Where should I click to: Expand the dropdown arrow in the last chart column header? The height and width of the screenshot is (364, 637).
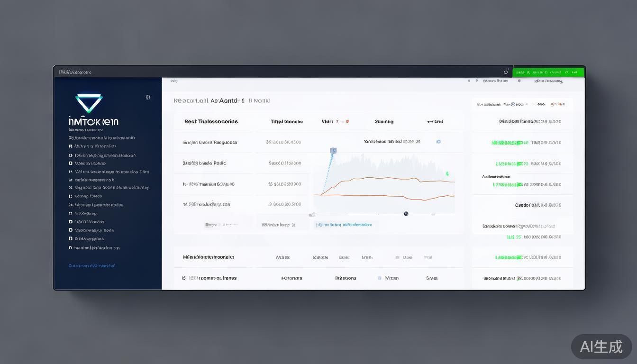click(x=429, y=122)
